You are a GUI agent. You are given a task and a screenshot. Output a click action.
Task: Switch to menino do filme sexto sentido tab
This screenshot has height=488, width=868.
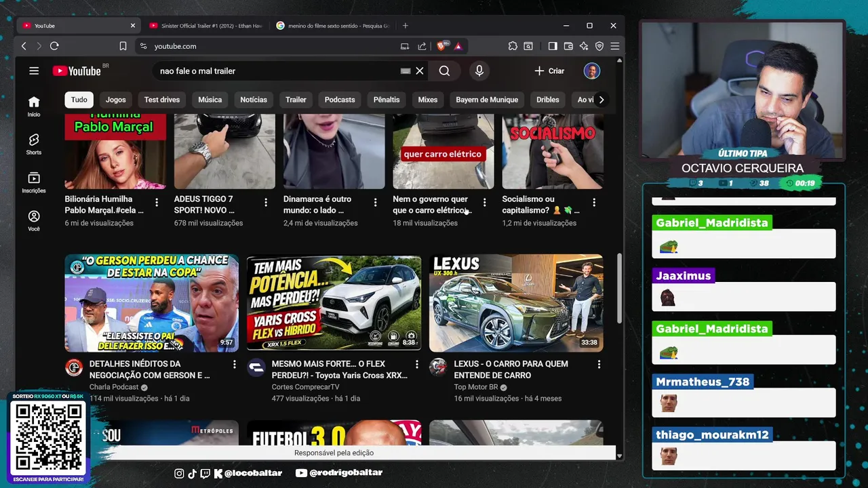(x=332, y=26)
